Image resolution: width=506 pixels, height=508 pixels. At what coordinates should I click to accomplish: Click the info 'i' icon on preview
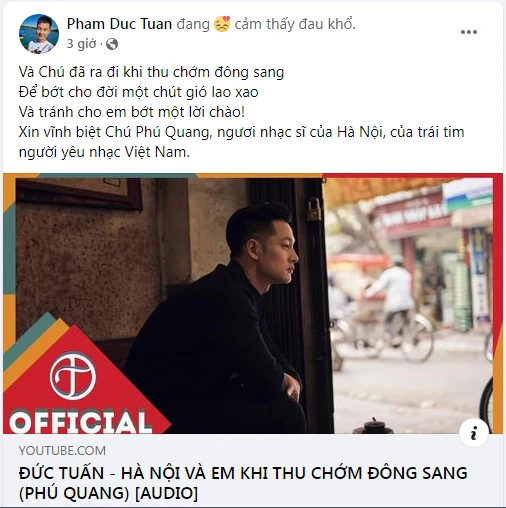pos(474,433)
